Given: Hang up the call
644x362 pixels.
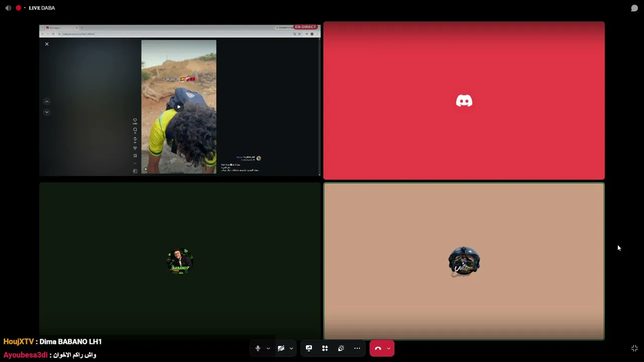Looking at the screenshot, I should pyautogui.click(x=378, y=348).
